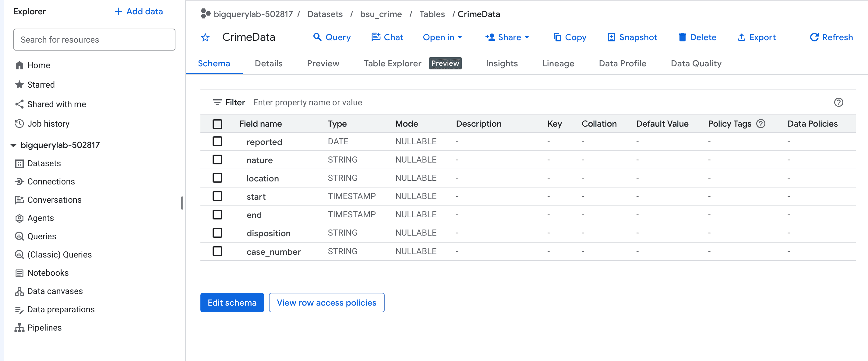Screen dimensions: 868x361
Task: Click the Shared with me share icon
Action: coord(19,104)
